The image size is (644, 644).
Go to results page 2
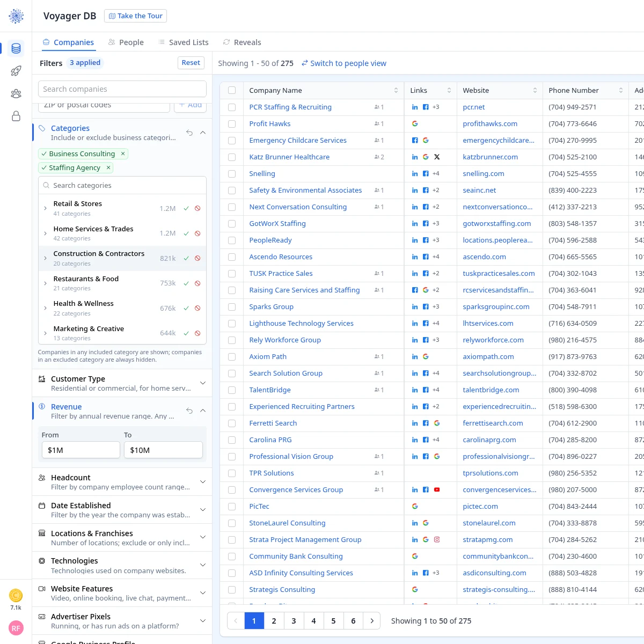(274, 621)
